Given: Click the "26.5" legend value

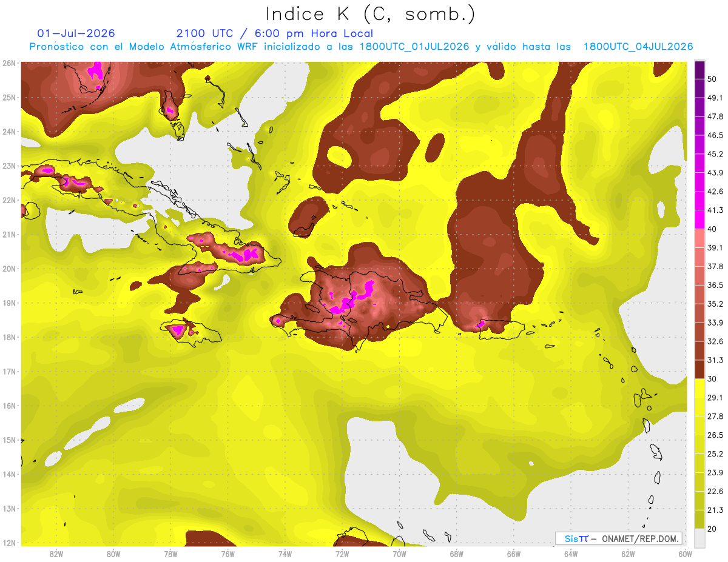Looking at the screenshot, I should click(715, 435).
